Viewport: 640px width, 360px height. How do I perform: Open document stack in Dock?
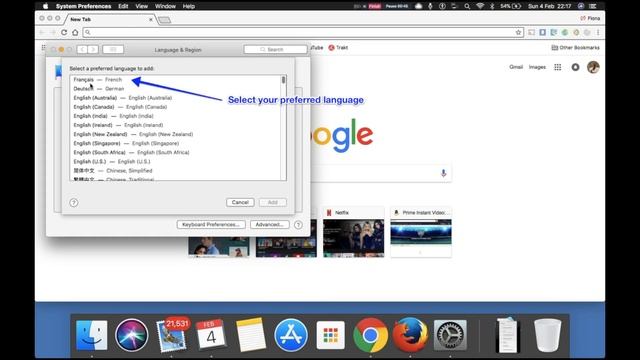click(x=507, y=335)
